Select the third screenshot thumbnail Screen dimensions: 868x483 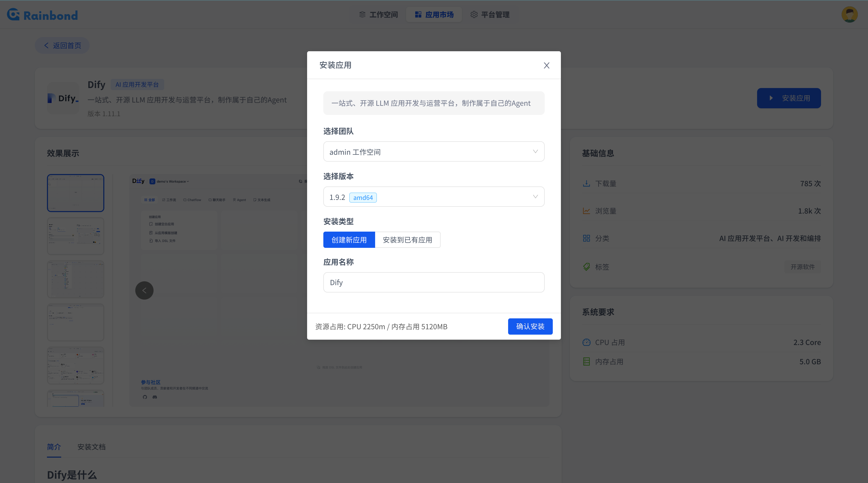[75, 279]
